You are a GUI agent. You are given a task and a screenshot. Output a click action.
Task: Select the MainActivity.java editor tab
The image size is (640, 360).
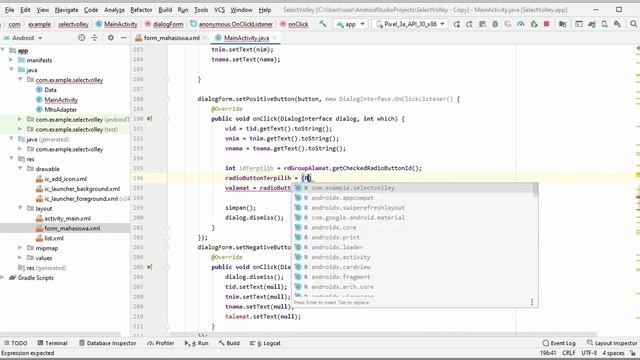(x=246, y=38)
